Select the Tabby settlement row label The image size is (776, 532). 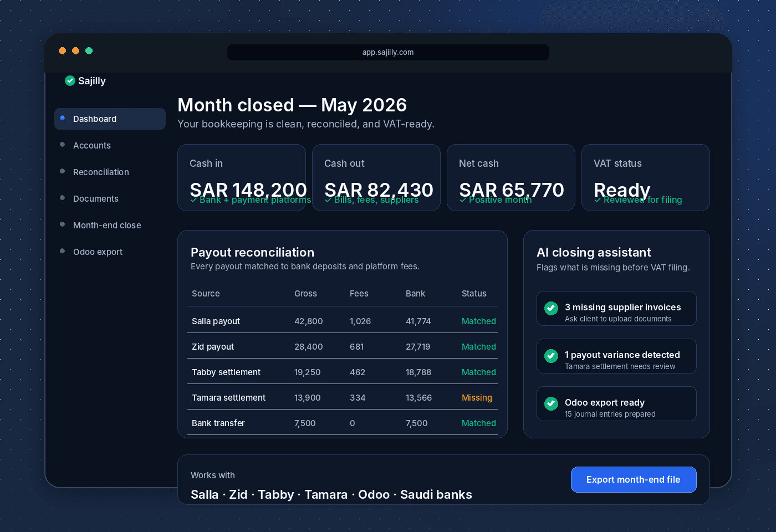[x=226, y=372]
